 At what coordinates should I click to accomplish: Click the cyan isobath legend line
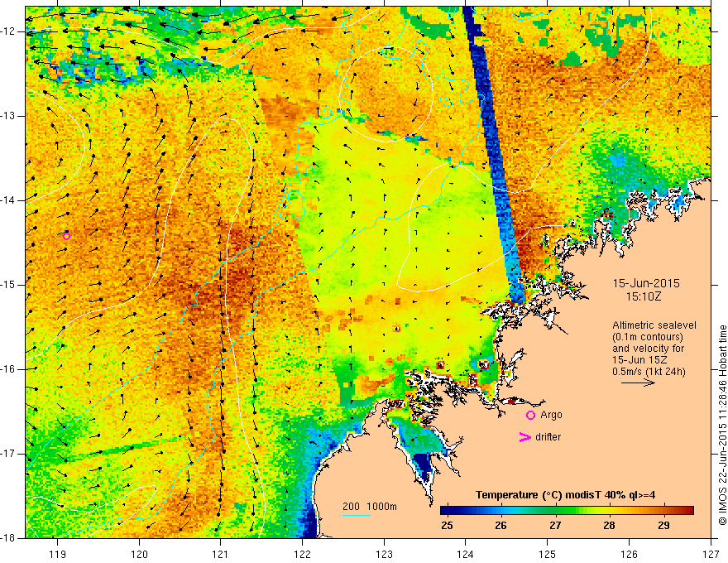pyautogui.click(x=356, y=516)
